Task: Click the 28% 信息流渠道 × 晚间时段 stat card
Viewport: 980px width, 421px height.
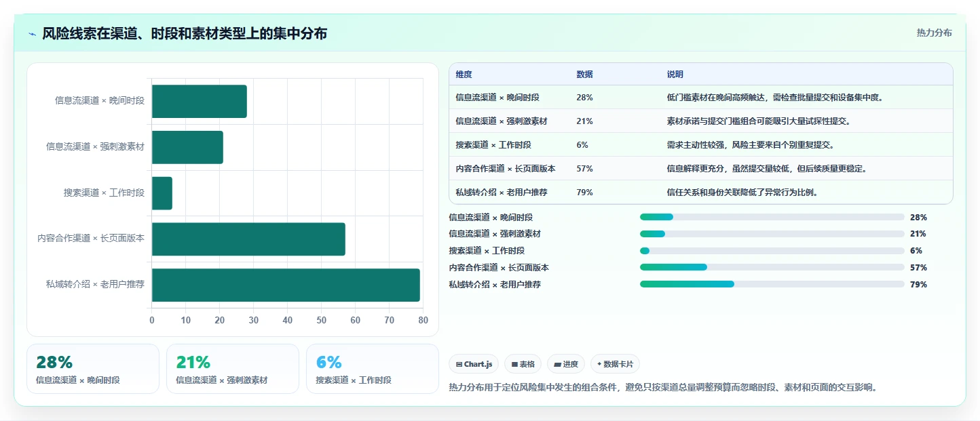Action: (93, 369)
